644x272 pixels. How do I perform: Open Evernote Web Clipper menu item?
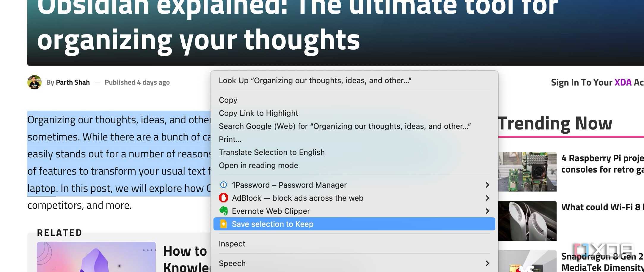click(x=354, y=211)
